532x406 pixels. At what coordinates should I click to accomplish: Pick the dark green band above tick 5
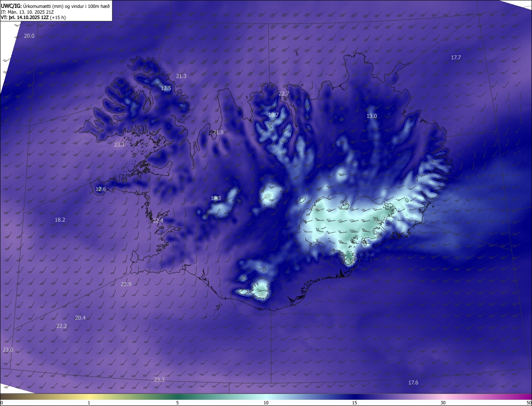177,397
